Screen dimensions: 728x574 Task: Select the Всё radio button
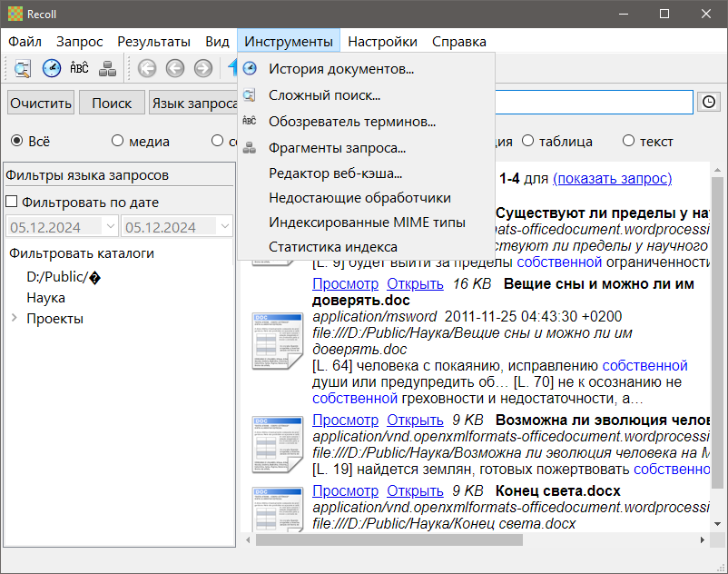[x=16, y=140]
